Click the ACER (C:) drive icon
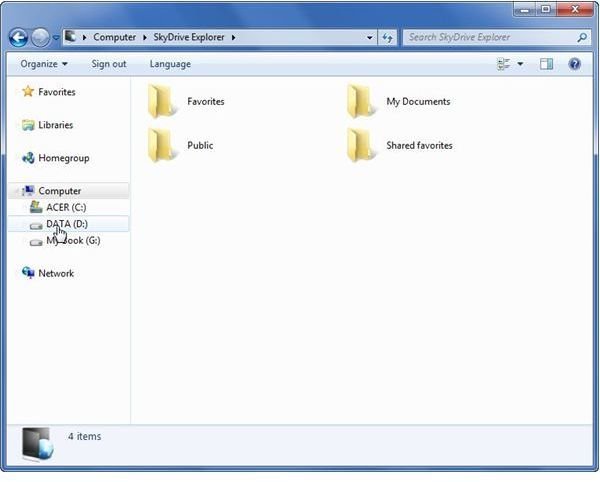This screenshot has height=482, width=600. click(36, 207)
